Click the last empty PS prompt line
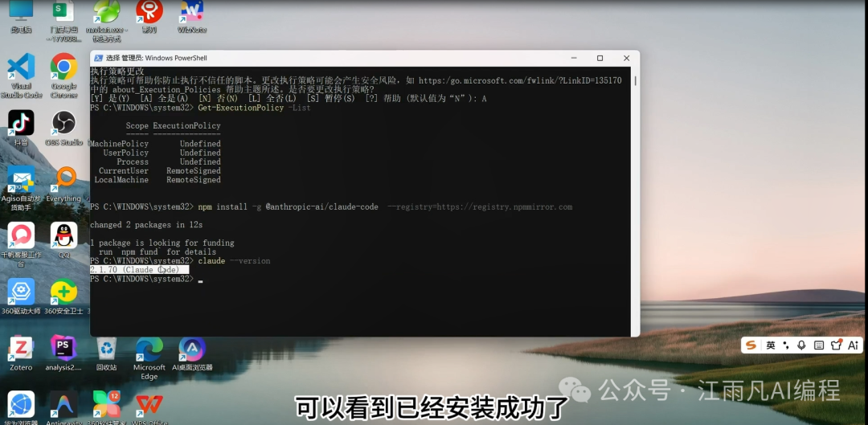Image resolution: width=868 pixels, height=425 pixels. (x=146, y=279)
